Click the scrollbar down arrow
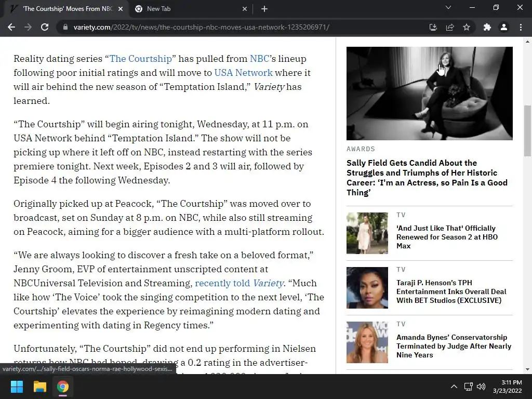 point(527,369)
